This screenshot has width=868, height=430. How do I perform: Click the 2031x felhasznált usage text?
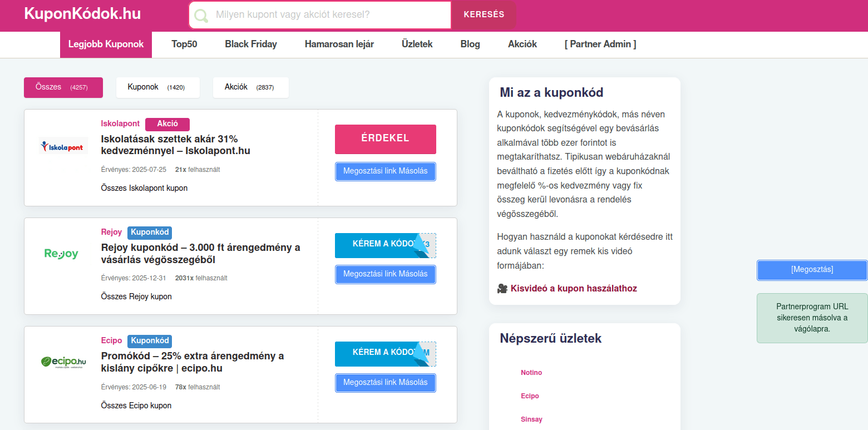pyautogui.click(x=201, y=278)
